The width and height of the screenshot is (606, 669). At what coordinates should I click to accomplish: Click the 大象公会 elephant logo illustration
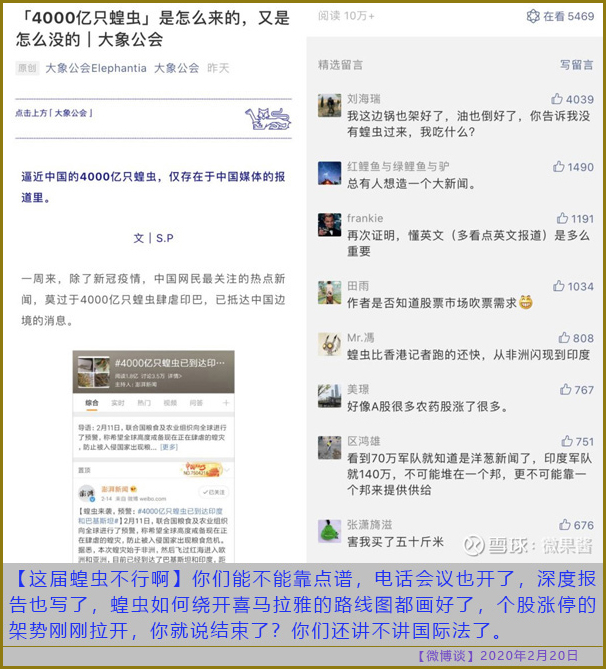tap(268, 119)
